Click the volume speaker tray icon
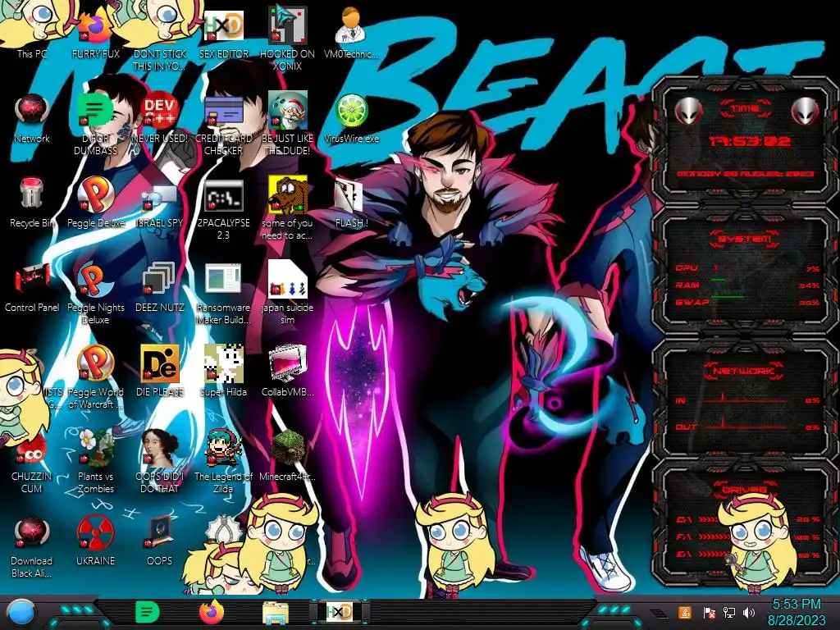The image size is (840, 630). click(x=749, y=612)
